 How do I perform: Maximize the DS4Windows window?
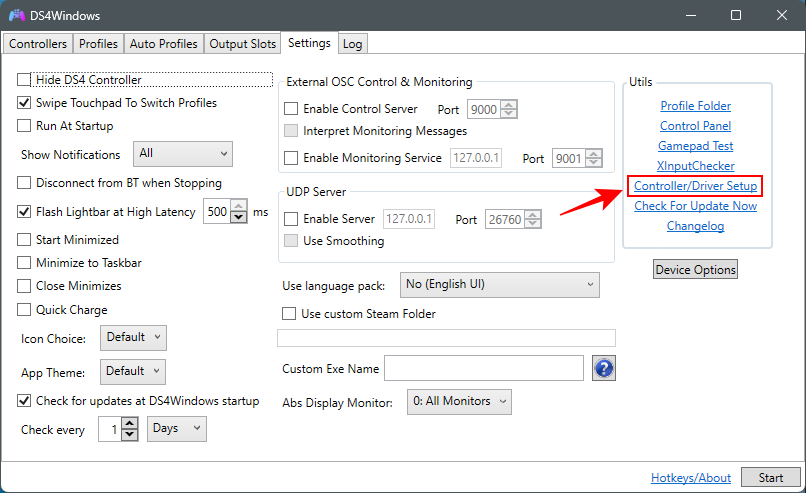(736, 15)
